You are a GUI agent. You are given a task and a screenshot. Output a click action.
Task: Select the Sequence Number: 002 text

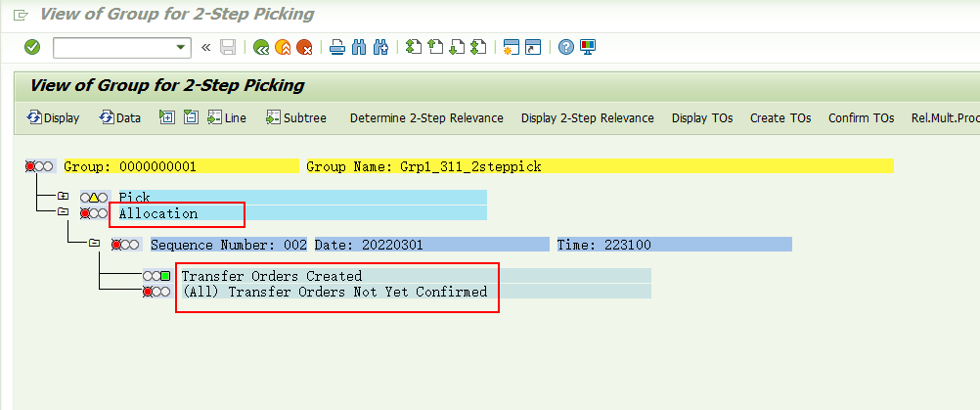click(229, 245)
